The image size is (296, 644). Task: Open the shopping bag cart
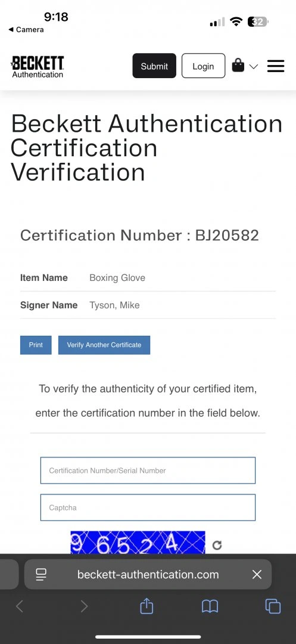(238, 65)
